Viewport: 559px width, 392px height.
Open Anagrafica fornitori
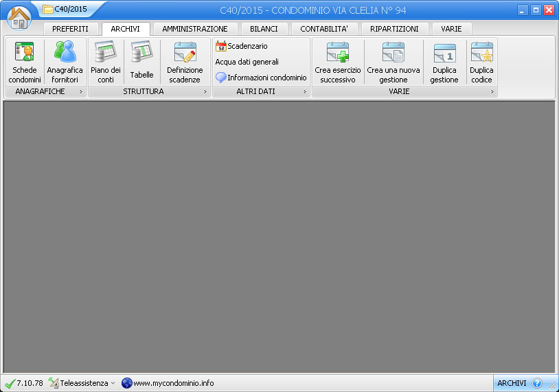pyautogui.click(x=65, y=62)
